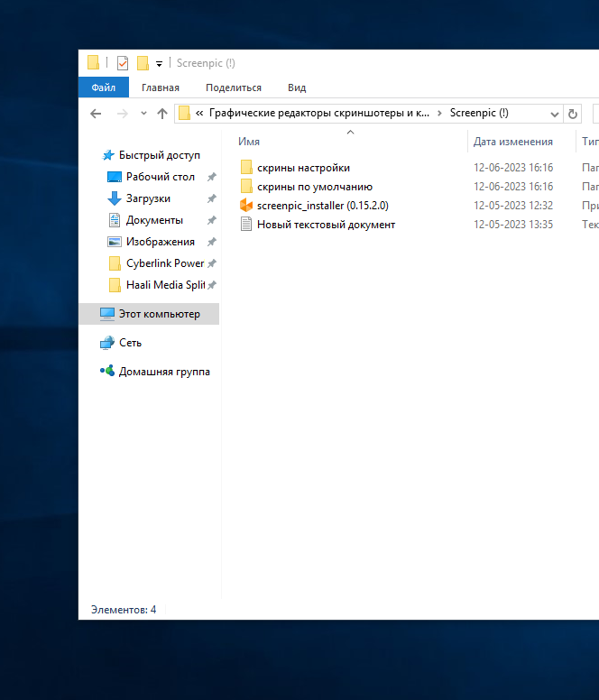Select screenpic_installer (0.15.2.0) file
Viewport: 599px width, 700px height.
click(323, 206)
